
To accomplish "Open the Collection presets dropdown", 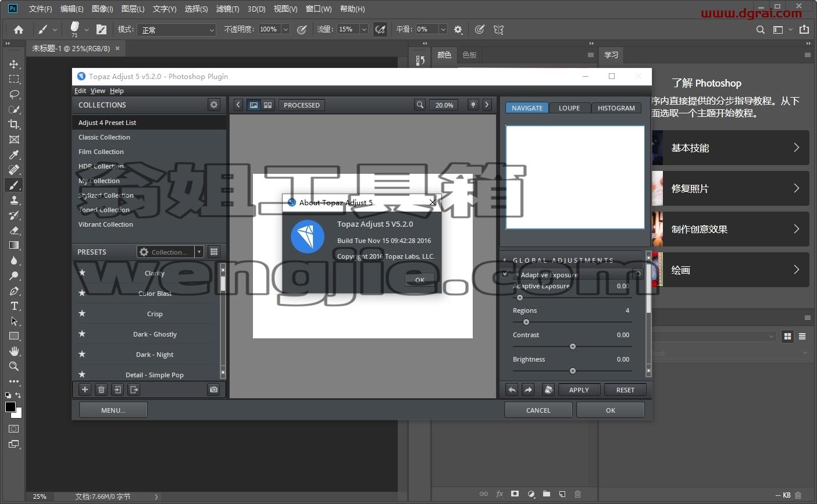I will click(x=170, y=252).
